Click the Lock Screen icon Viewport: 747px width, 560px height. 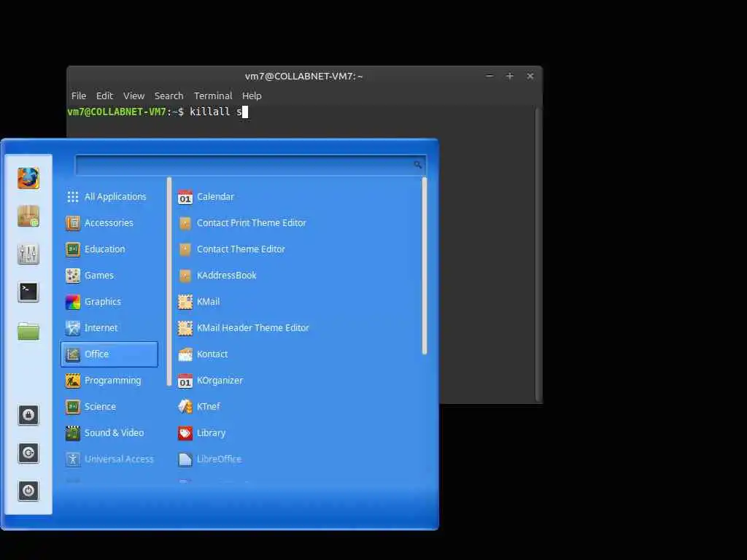tap(28, 415)
